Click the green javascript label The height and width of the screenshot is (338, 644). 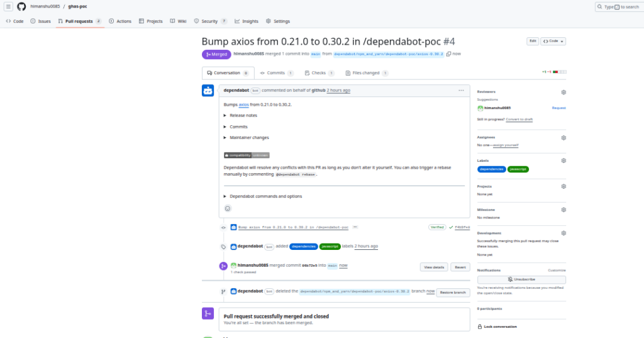518,169
